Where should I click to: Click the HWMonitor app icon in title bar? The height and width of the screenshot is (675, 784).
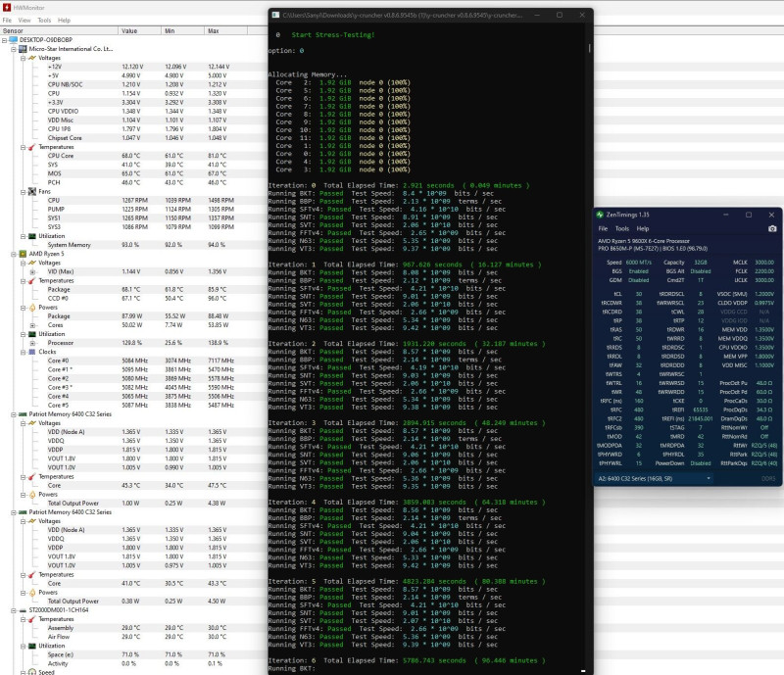[x=7, y=7]
